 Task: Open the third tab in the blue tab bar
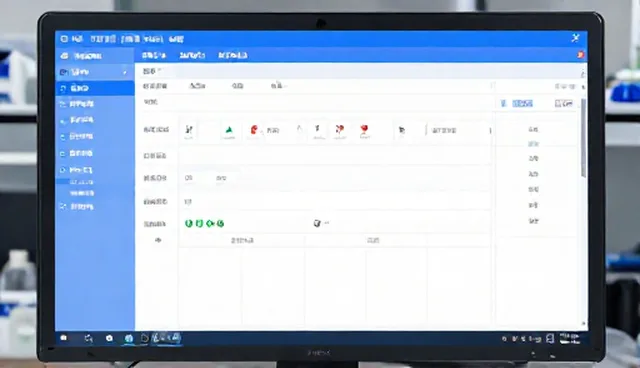pos(233,55)
